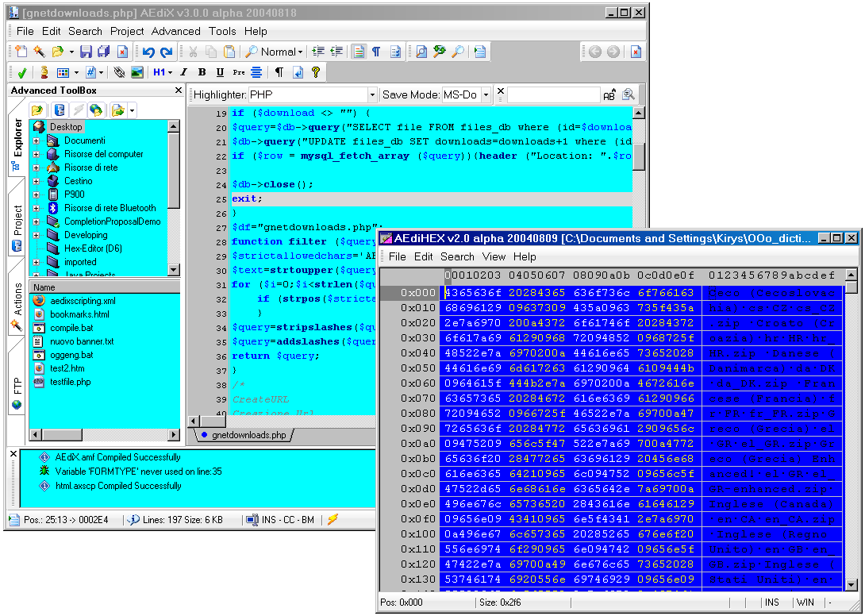865x616 pixels.
Task: Select the Cestino item in the tree
Action: coord(79,181)
